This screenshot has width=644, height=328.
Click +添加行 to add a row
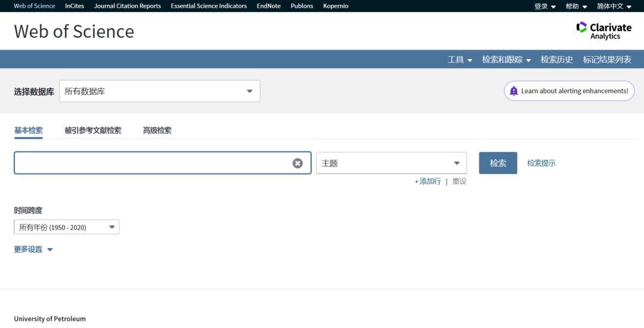428,181
